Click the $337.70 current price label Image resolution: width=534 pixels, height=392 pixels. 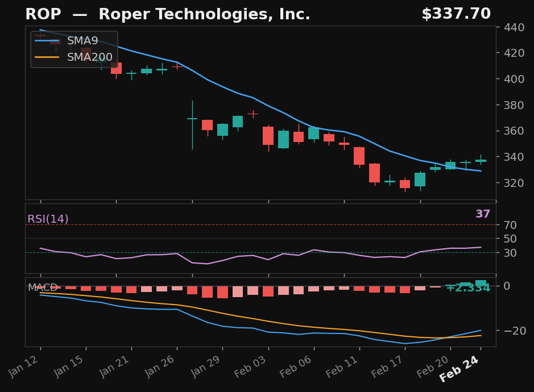(x=456, y=14)
